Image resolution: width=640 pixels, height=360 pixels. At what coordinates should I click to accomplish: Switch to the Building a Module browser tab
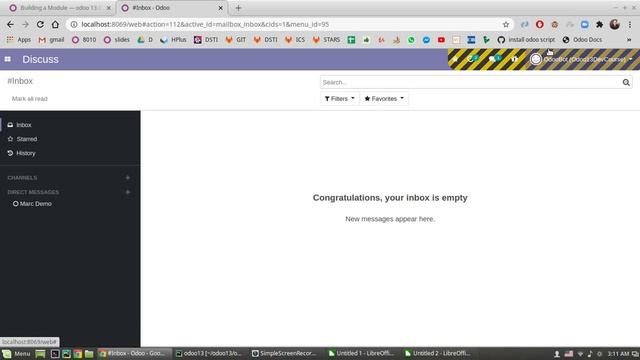(60, 8)
